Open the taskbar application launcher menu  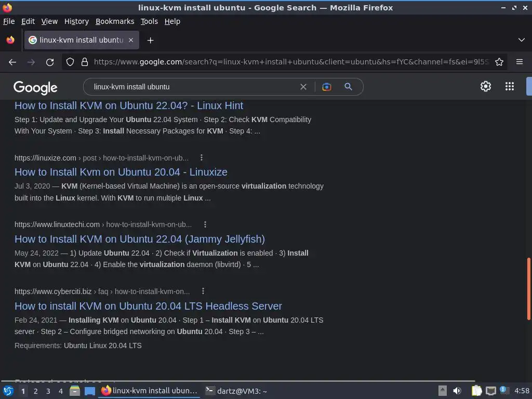[8, 391]
